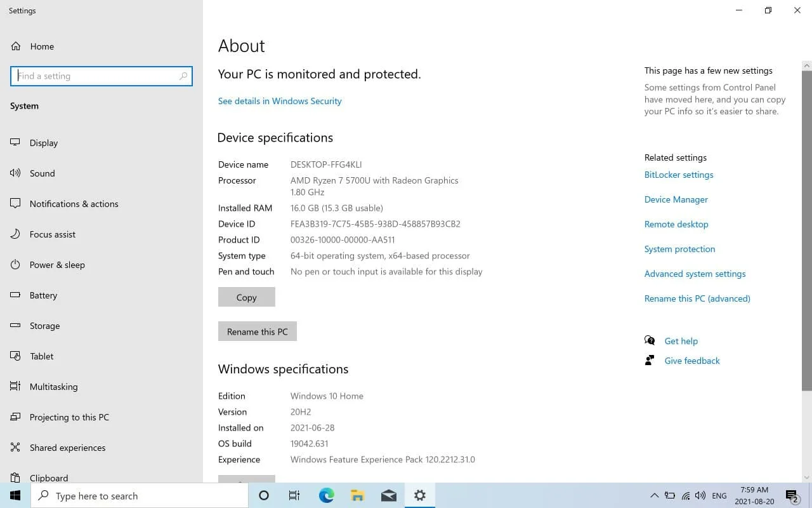Screen dimensions: 812x508
Task: Select the Battery icon in sidebar
Action: coord(16,295)
